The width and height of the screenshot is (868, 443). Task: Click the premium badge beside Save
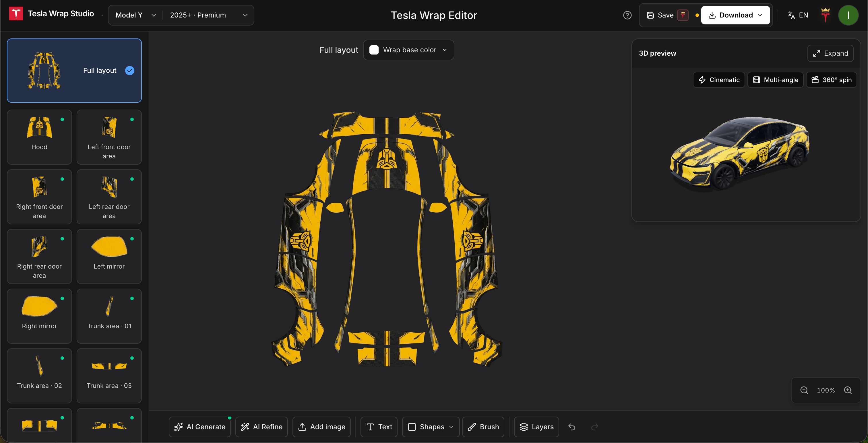click(683, 15)
